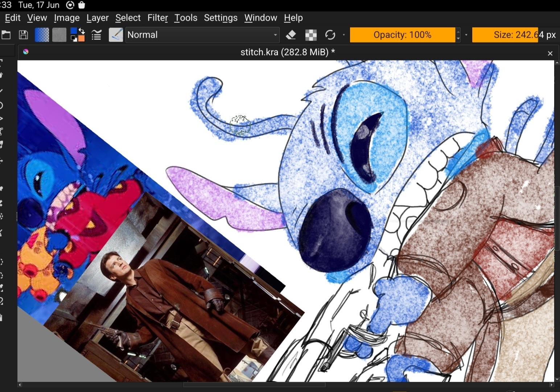The image size is (560, 392).
Task: Toggle eraser mode on
Action: point(291,35)
